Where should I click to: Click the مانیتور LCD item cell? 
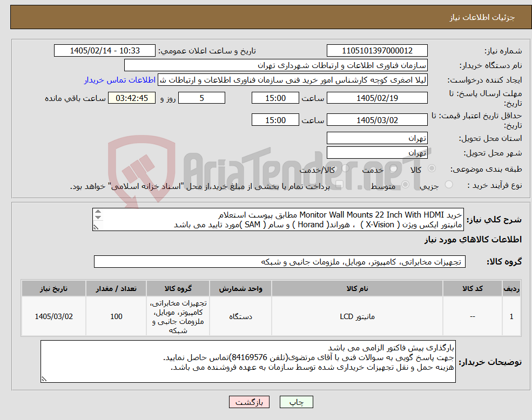coord(357,316)
